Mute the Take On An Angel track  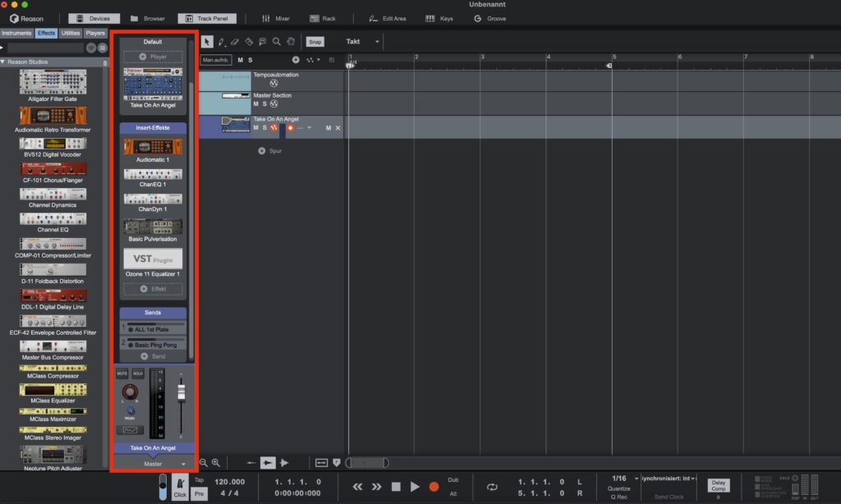tap(256, 127)
